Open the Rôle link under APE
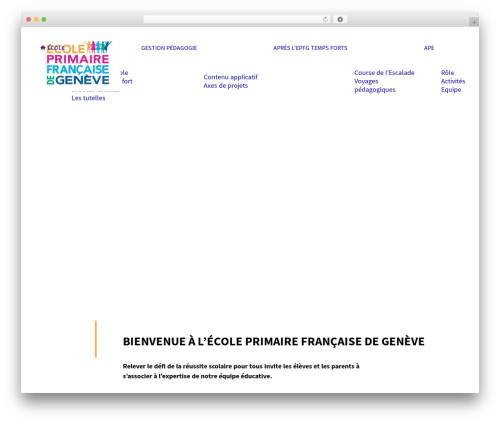The height and width of the screenshot is (423, 500). click(x=447, y=73)
